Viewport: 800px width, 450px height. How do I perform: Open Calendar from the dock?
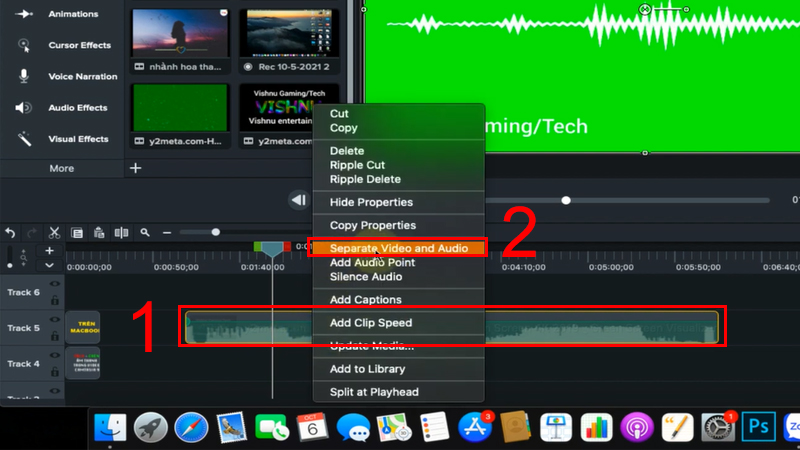(312, 427)
